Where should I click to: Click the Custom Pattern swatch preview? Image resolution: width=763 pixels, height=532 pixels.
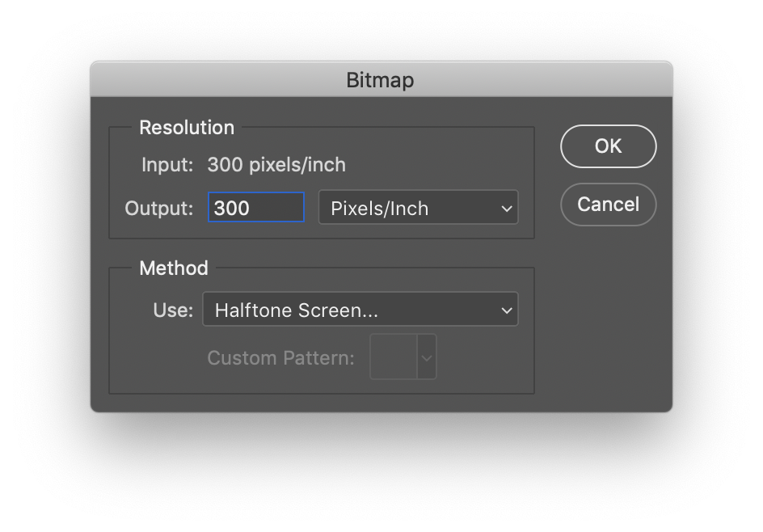point(394,357)
